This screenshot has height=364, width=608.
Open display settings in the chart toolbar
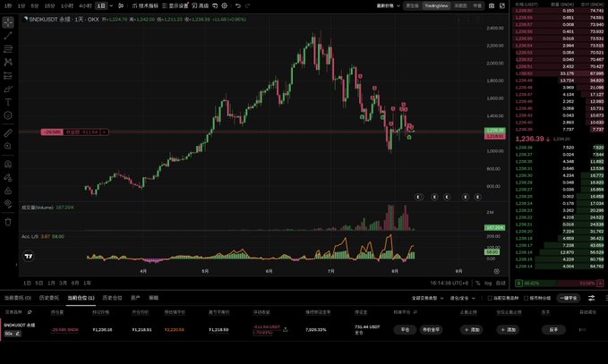point(175,5)
